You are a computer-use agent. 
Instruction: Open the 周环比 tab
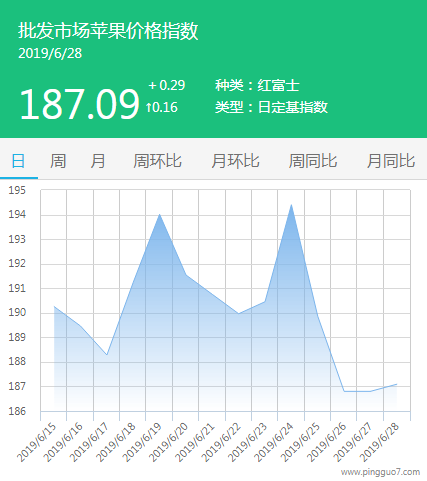pos(157,161)
